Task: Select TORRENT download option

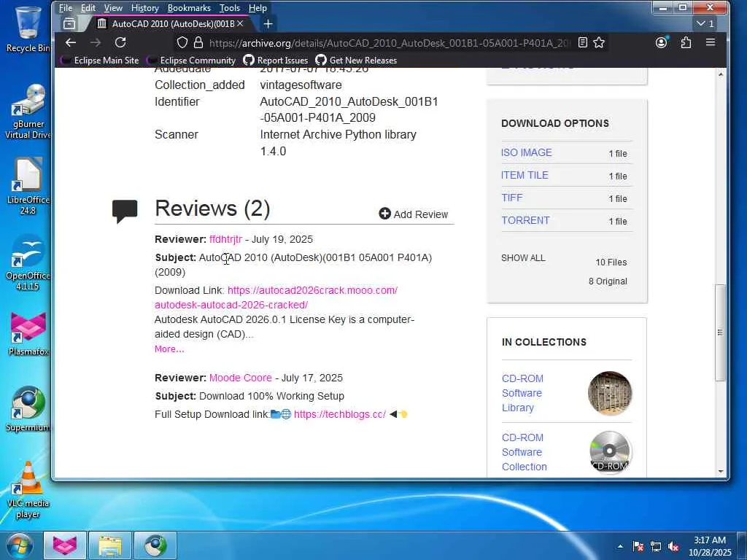Action: coord(525,220)
